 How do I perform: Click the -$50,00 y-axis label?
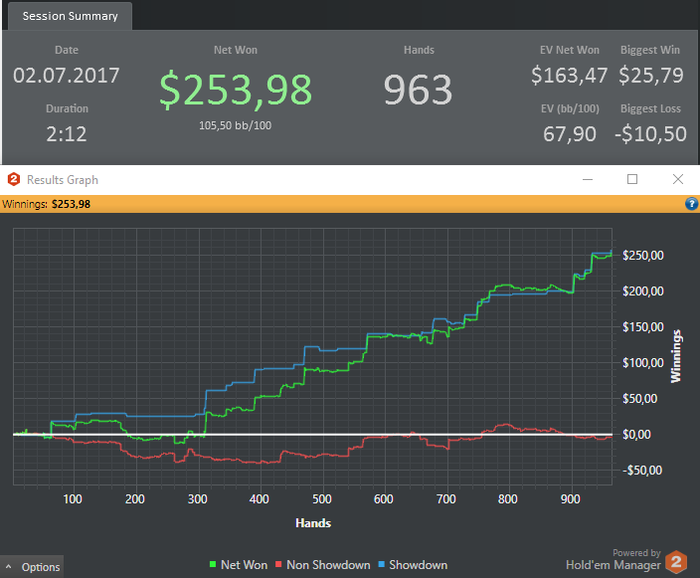[x=642, y=470]
